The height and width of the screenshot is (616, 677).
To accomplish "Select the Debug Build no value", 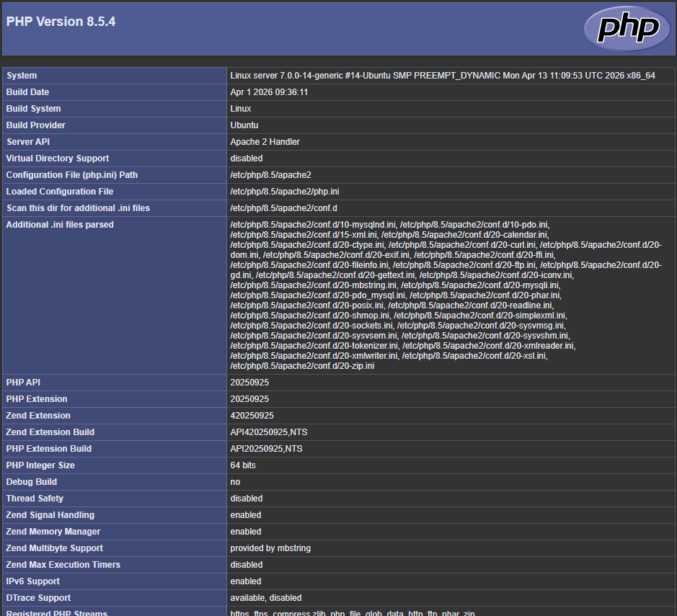I will (235, 482).
